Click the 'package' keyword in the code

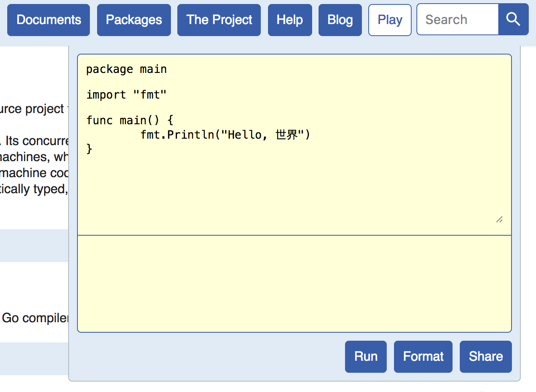[109, 69]
